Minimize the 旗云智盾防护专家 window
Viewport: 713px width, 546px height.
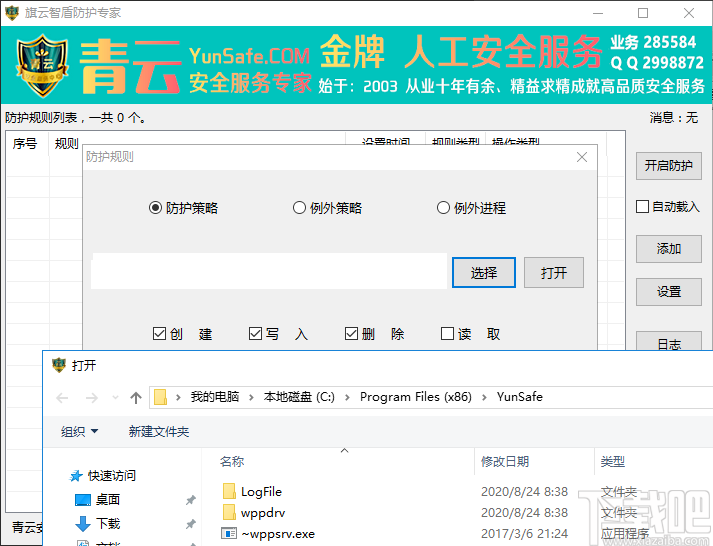click(598, 13)
